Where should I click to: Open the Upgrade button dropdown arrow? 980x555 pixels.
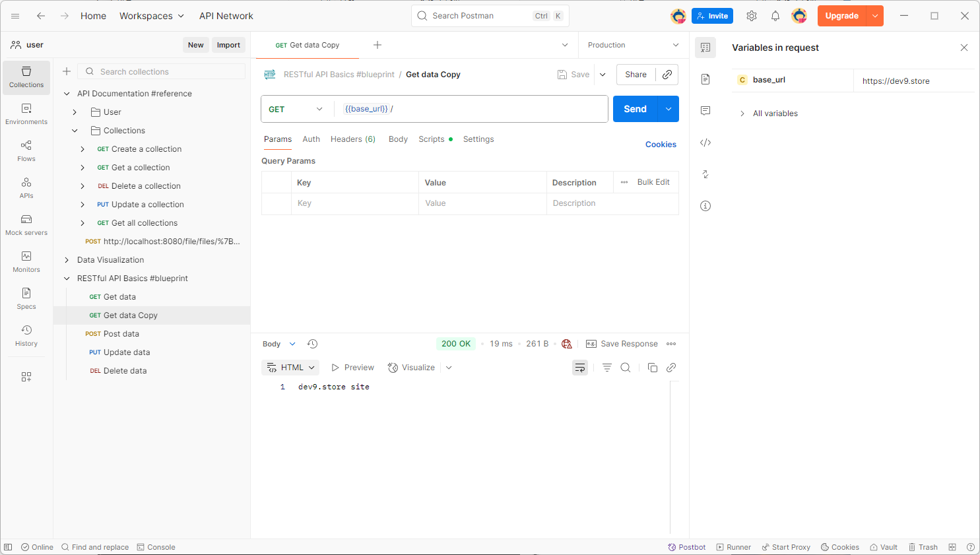[x=875, y=16]
